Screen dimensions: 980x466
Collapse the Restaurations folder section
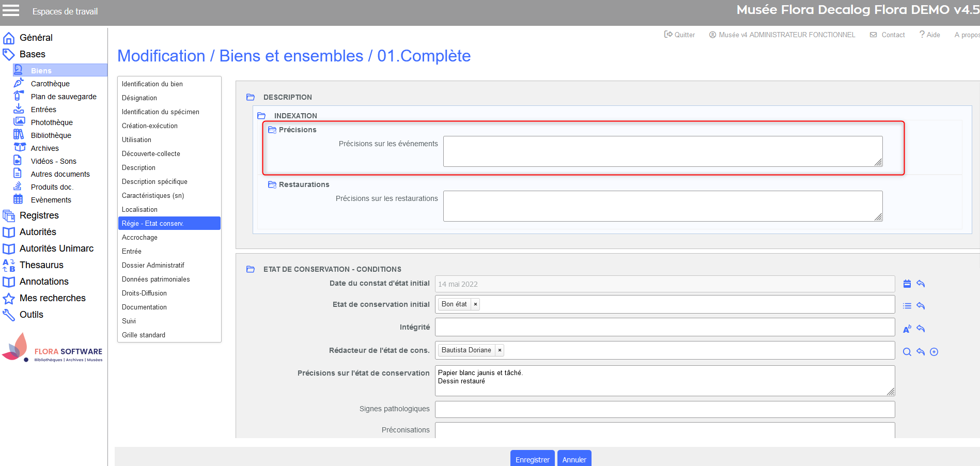coord(272,184)
